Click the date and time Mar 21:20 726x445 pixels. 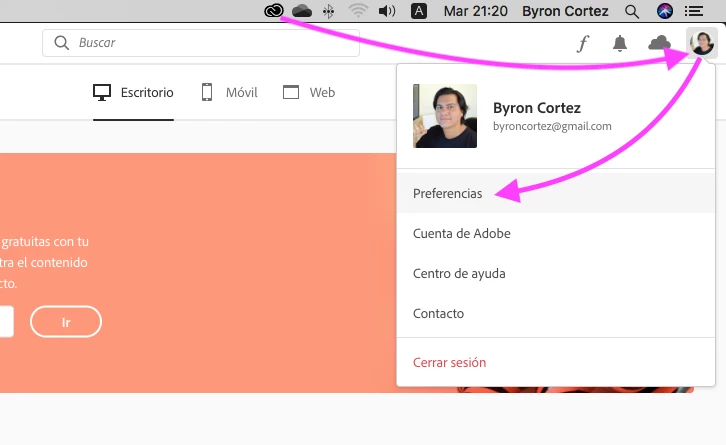(x=476, y=11)
